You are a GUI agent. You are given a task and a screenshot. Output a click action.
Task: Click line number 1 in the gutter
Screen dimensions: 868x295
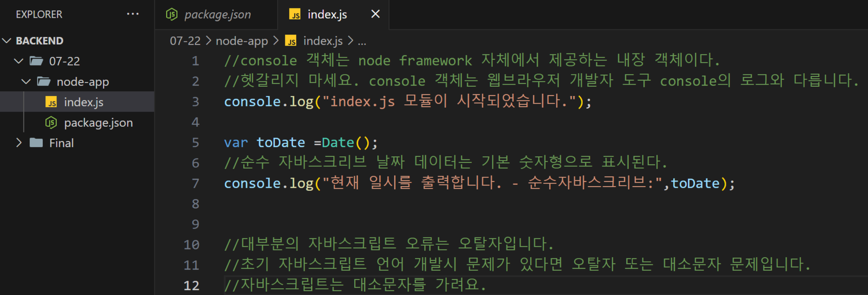[x=195, y=61]
